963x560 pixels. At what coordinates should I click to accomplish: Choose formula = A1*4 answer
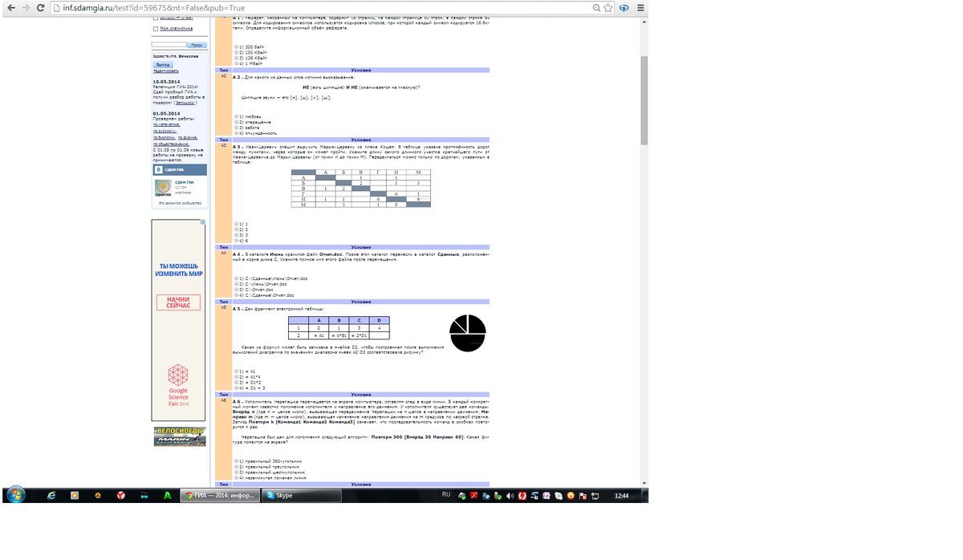click(238, 376)
